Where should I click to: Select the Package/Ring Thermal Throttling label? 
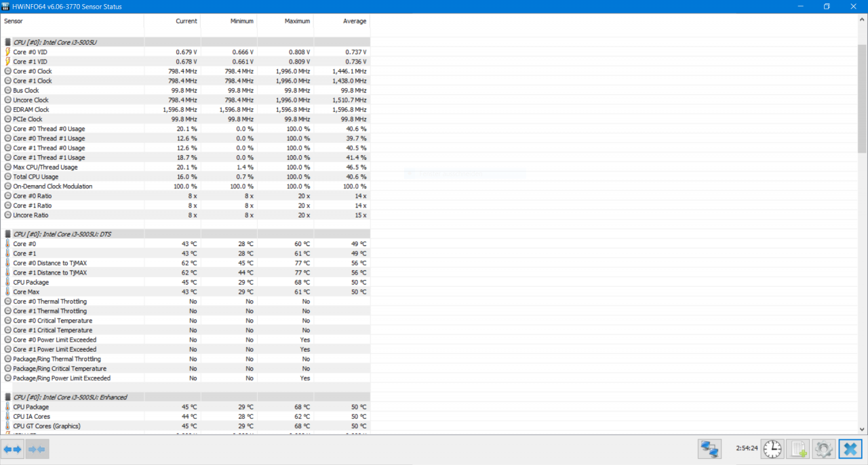57,359
